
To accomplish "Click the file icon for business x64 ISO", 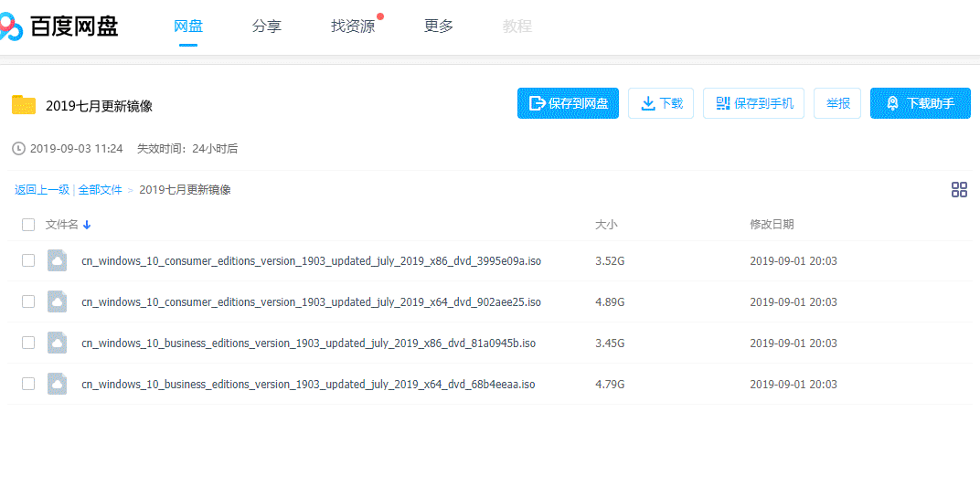I will click(x=57, y=384).
